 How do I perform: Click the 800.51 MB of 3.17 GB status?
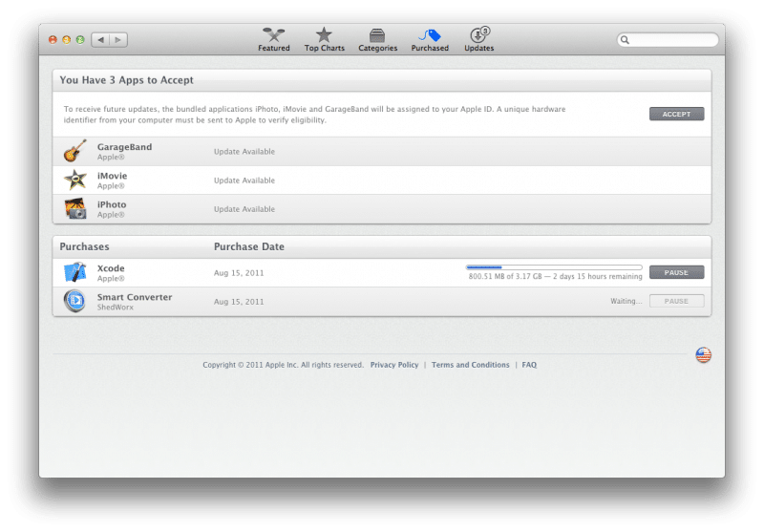point(555,276)
